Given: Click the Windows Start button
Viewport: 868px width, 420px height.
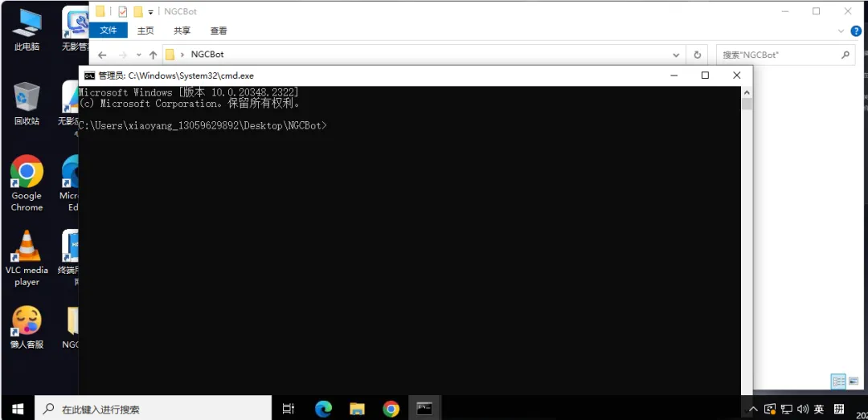Looking at the screenshot, I should (18, 409).
